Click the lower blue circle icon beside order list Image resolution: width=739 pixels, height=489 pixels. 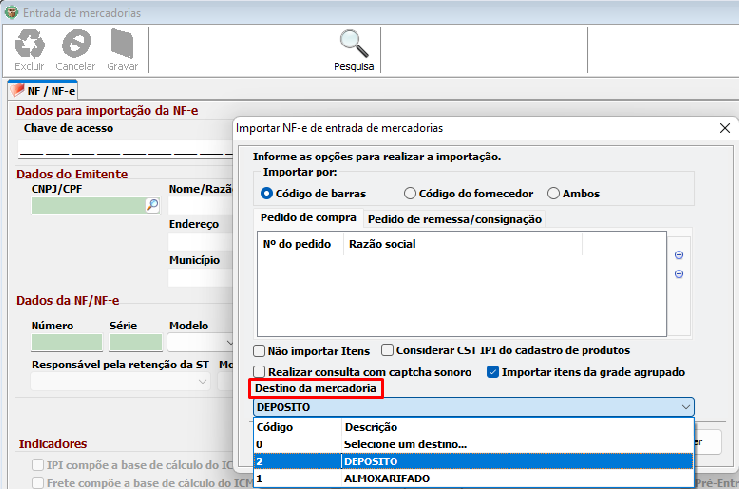click(x=679, y=273)
